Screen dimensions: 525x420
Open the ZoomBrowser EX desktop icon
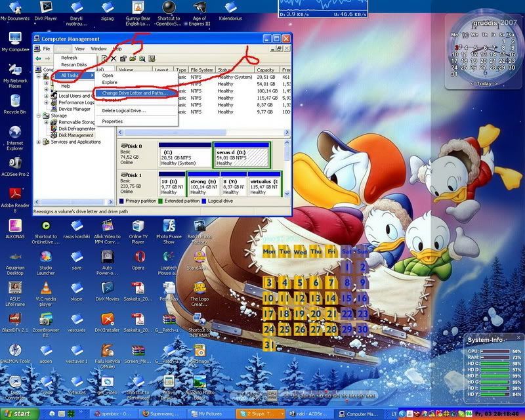(x=45, y=325)
